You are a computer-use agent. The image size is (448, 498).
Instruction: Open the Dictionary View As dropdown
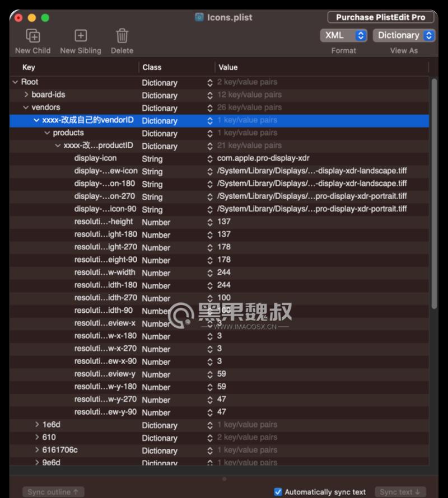(x=404, y=35)
